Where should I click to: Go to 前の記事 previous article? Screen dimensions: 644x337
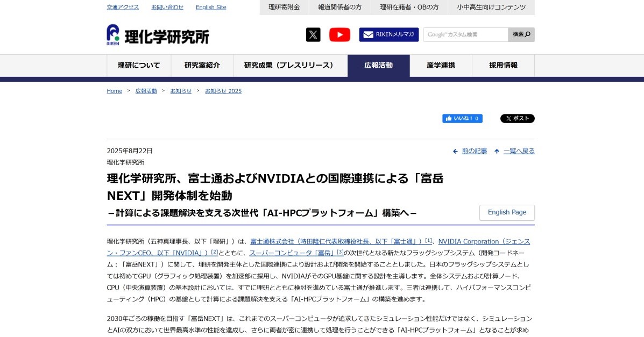pos(474,151)
